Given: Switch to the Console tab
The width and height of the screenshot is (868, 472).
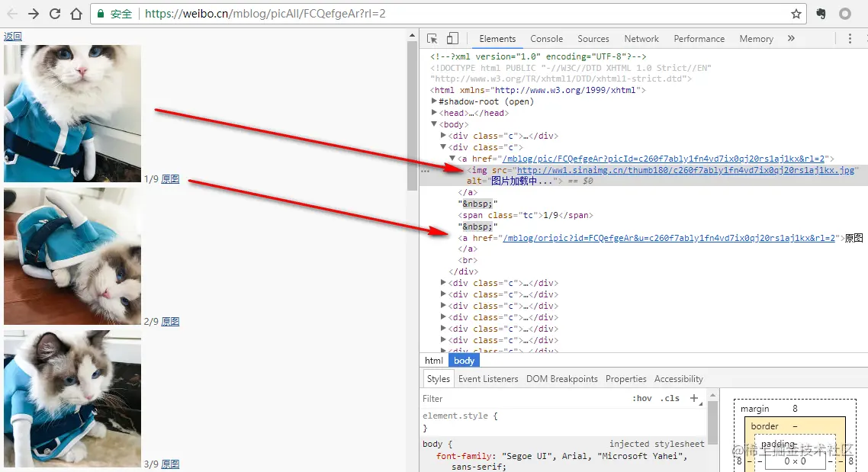Looking at the screenshot, I should [546, 39].
